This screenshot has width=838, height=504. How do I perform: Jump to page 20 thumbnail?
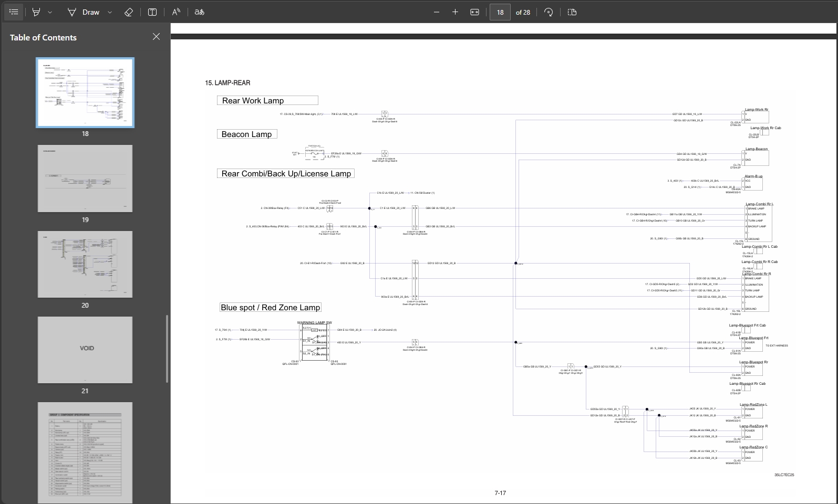[85, 264]
